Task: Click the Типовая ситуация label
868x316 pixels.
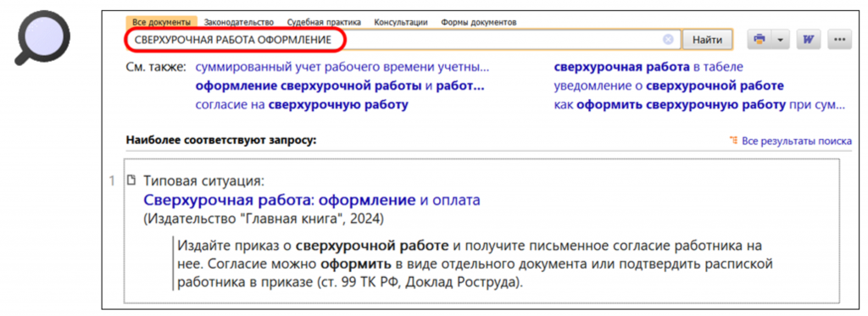Action: [204, 180]
